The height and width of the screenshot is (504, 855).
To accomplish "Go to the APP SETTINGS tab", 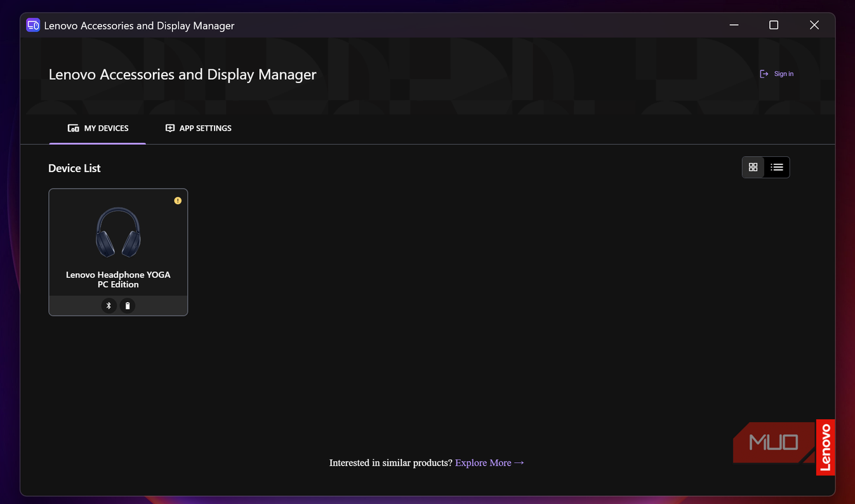I will tap(199, 128).
